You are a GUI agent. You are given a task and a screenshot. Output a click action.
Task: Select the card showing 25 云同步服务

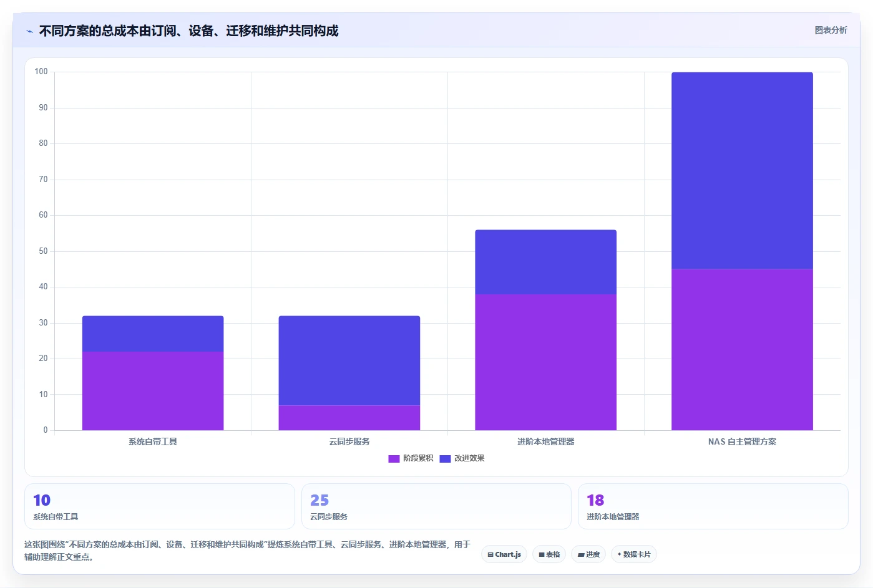click(x=436, y=506)
